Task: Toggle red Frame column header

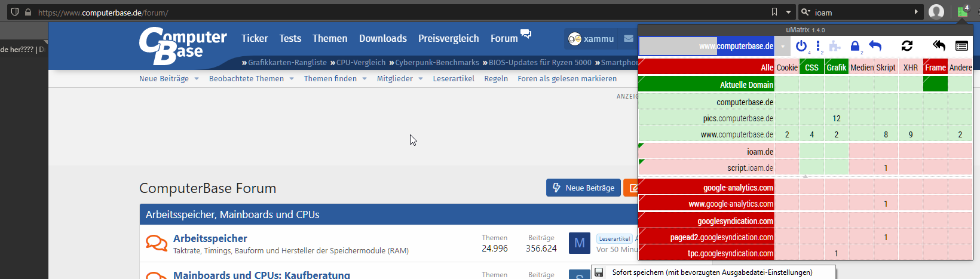Action: pyautogui.click(x=935, y=68)
